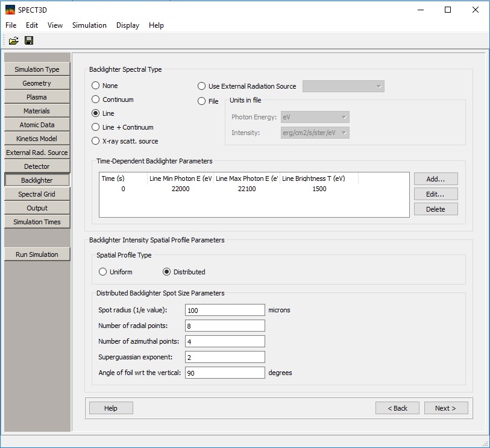The width and height of the screenshot is (490, 448).
Task: Go to the Atomic Data section
Action: 37,125
